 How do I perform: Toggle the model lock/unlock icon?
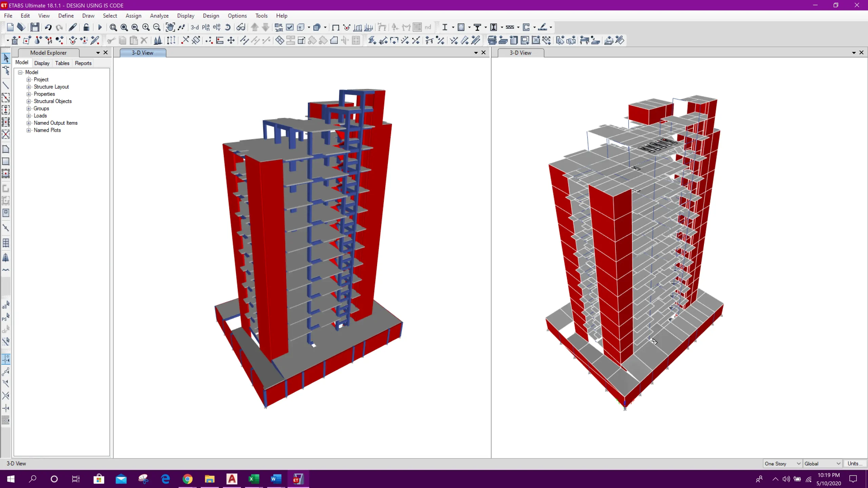coord(86,27)
